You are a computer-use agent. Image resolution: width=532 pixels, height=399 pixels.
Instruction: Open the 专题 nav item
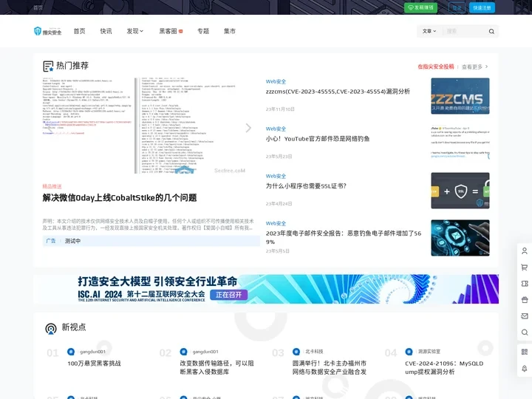click(203, 31)
